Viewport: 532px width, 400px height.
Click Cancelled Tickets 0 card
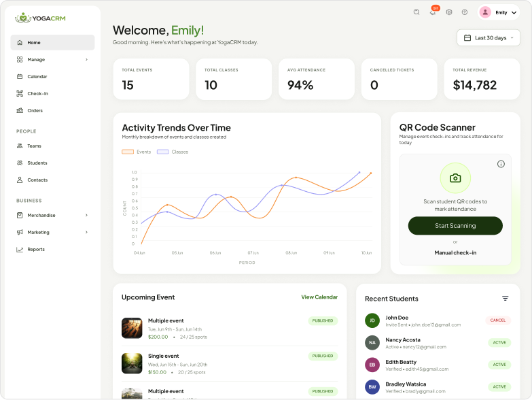pyautogui.click(x=399, y=79)
